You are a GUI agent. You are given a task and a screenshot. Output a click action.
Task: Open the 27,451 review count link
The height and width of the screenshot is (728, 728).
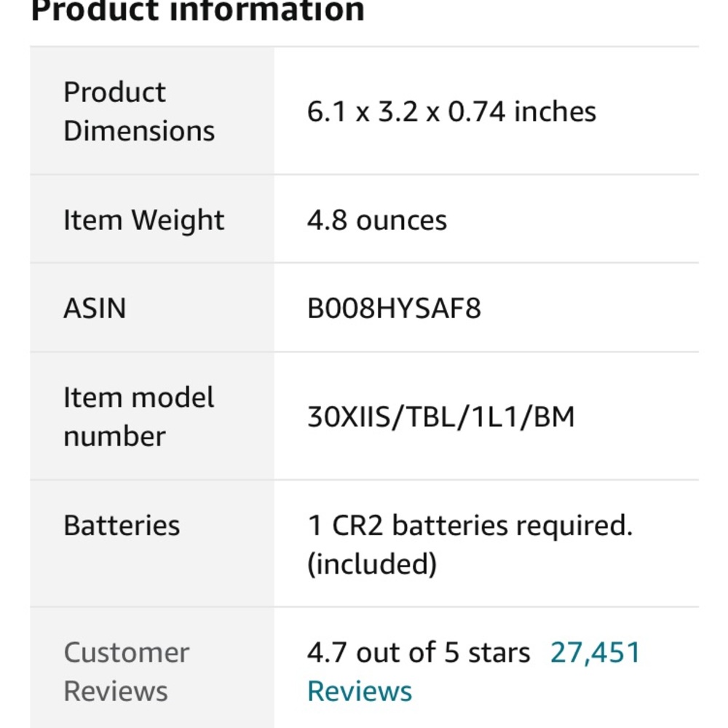coord(596,652)
